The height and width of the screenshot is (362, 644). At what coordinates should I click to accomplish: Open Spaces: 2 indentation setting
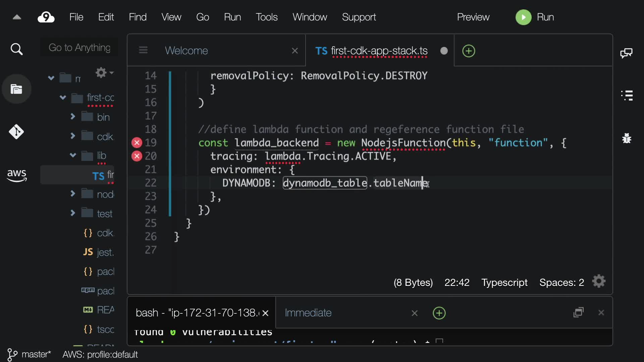click(x=561, y=283)
